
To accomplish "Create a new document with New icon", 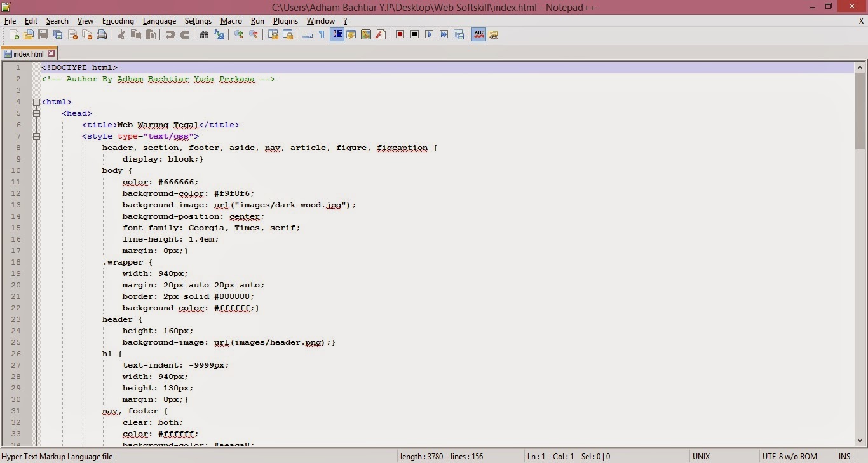I will [14, 34].
